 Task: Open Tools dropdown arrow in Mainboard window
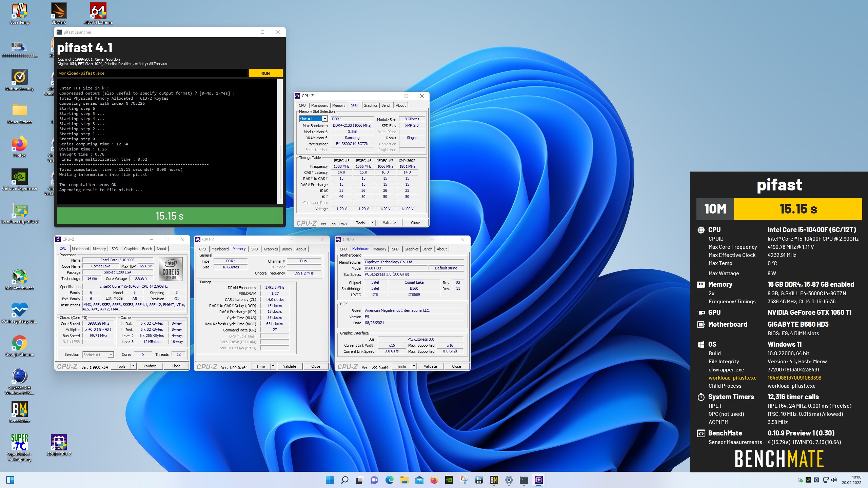click(x=414, y=366)
